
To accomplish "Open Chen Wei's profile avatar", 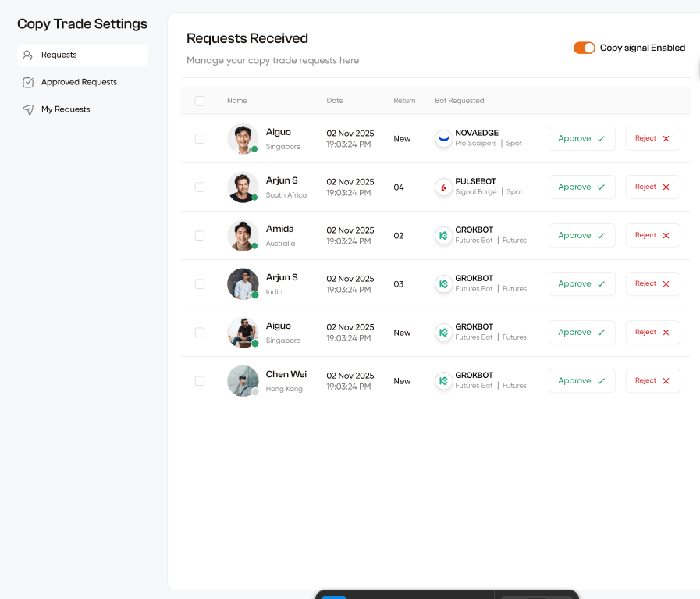I will [x=243, y=381].
